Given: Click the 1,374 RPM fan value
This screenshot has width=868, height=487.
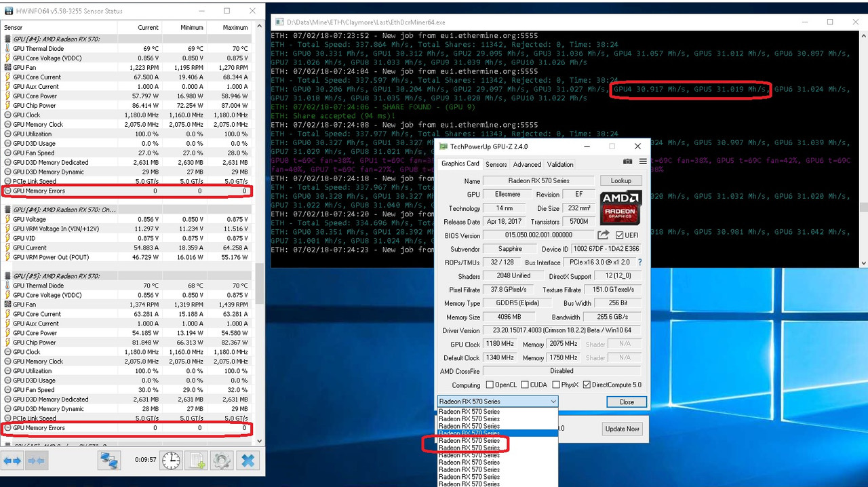Looking at the screenshot, I should pyautogui.click(x=144, y=305).
